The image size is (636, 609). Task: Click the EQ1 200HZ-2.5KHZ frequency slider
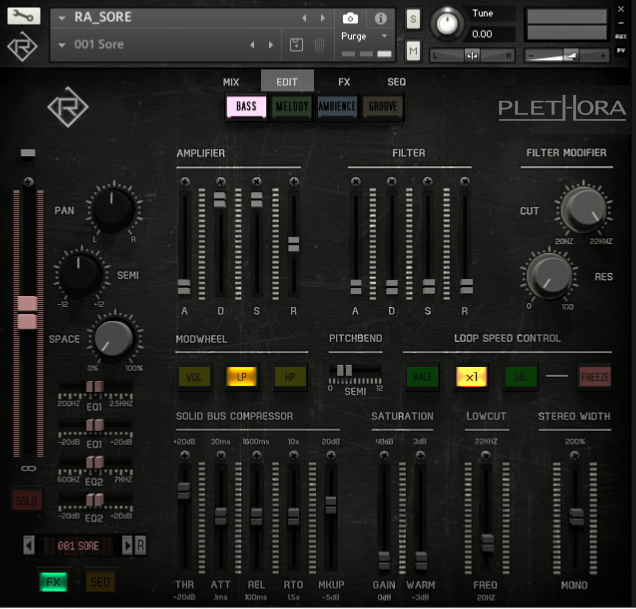95,386
